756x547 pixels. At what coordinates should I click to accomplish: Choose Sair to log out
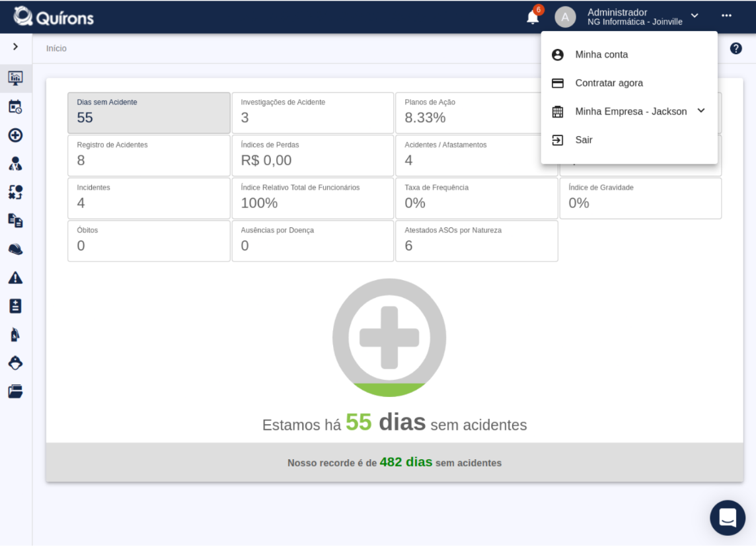click(x=629, y=140)
